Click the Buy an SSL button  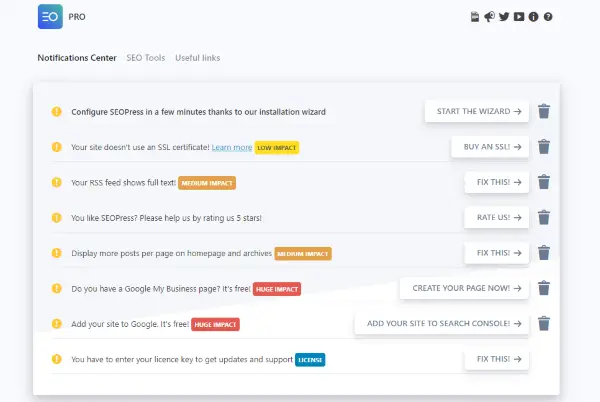[490, 147]
